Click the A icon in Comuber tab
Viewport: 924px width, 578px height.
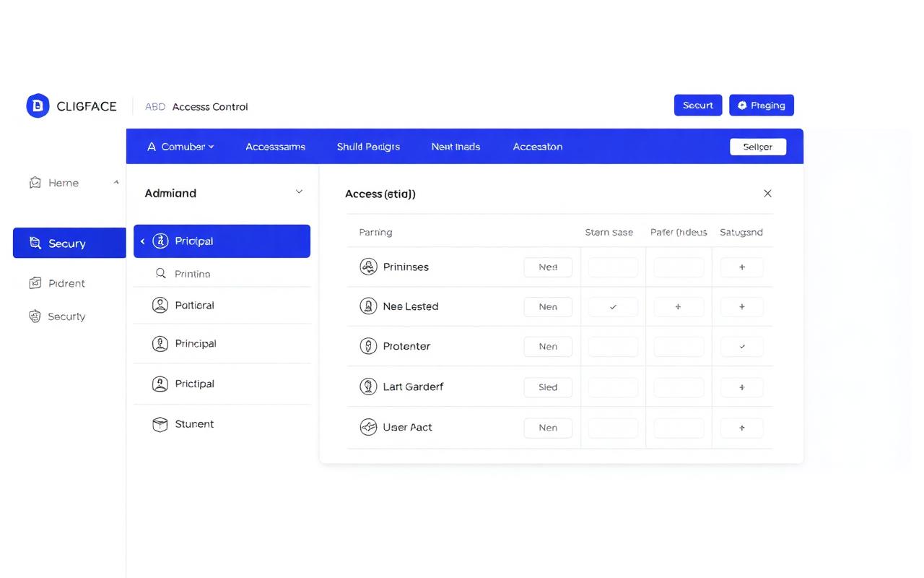click(x=152, y=147)
